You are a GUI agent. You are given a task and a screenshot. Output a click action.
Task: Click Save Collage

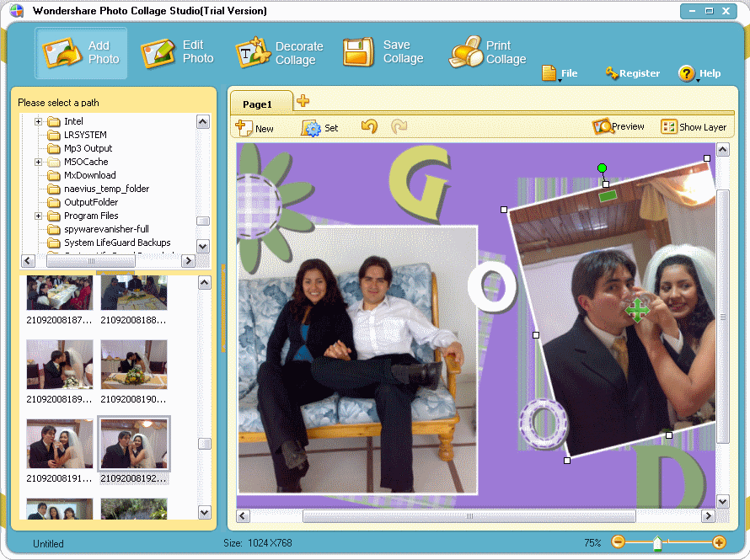[383, 51]
